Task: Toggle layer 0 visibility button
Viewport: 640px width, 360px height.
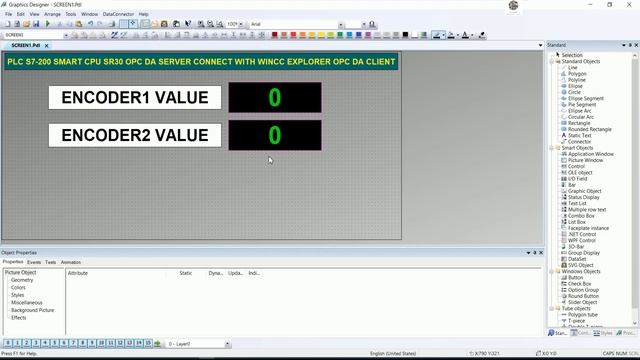Action: pyautogui.click(x=8, y=344)
